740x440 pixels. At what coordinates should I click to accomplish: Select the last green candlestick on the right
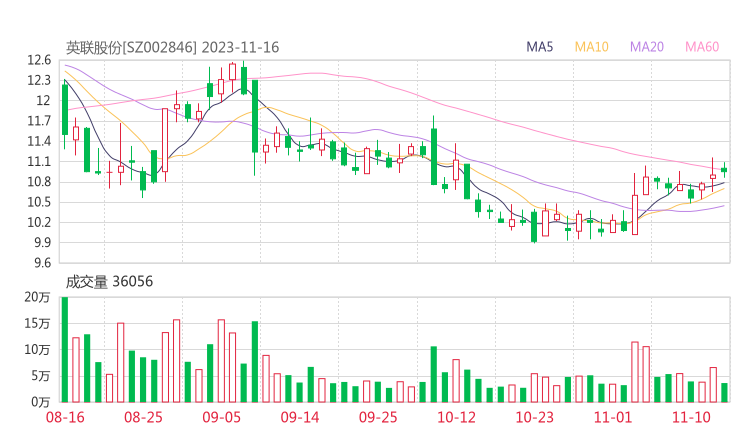coord(724,169)
